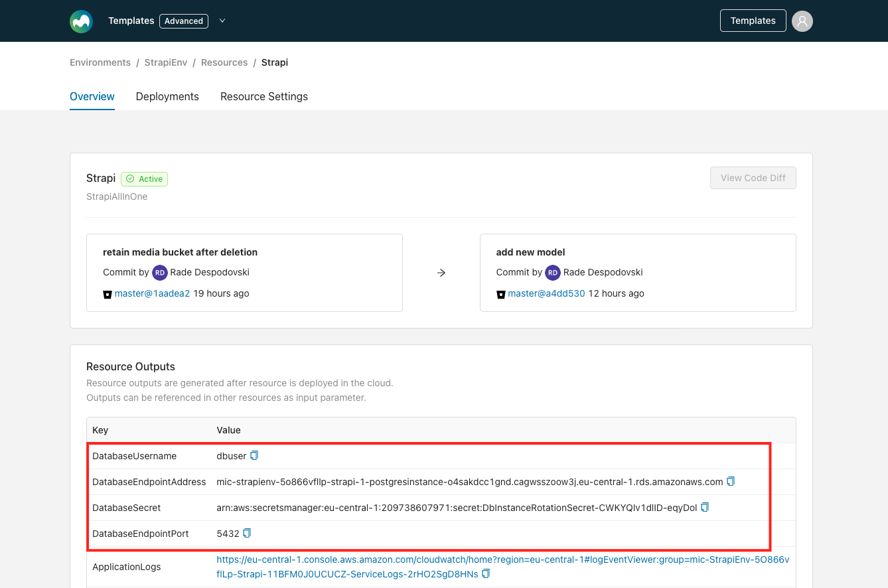Click the Templates title in the header
This screenshot has width=888, height=588.
click(x=131, y=21)
